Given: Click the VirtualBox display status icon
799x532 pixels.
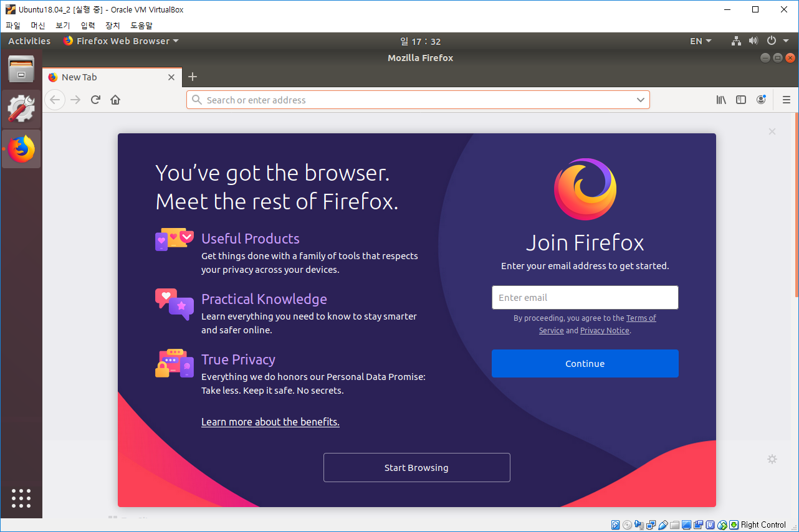Looking at the screenshot, I should coord(687,525).
